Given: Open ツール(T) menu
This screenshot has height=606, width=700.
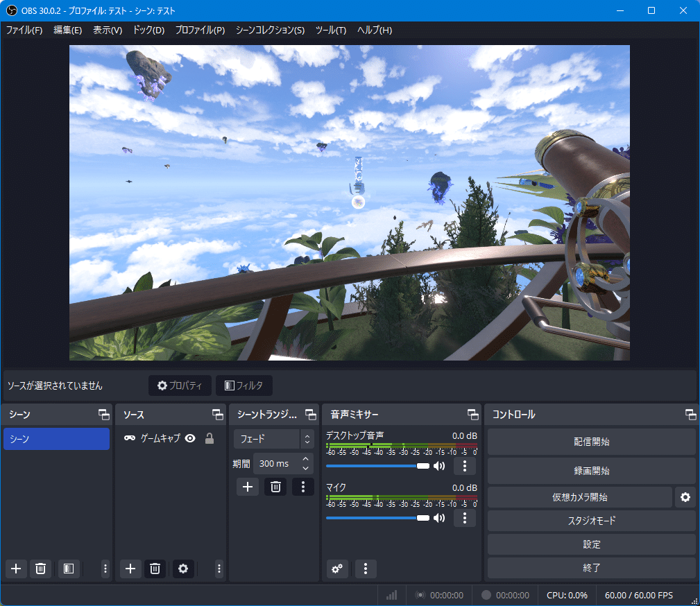Looking at the screenshot, I should (x=331, y=30).
